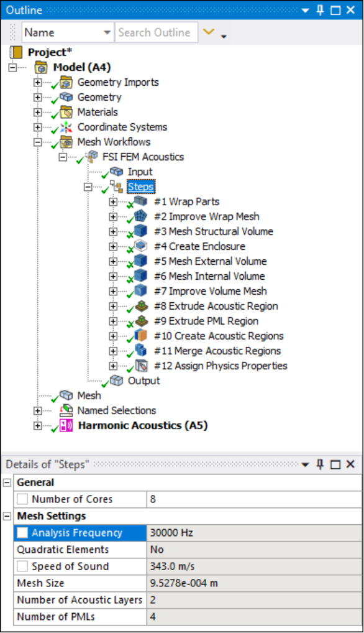
Task: Close the Details of Steps panel
Action: click(x=351, y=464)
